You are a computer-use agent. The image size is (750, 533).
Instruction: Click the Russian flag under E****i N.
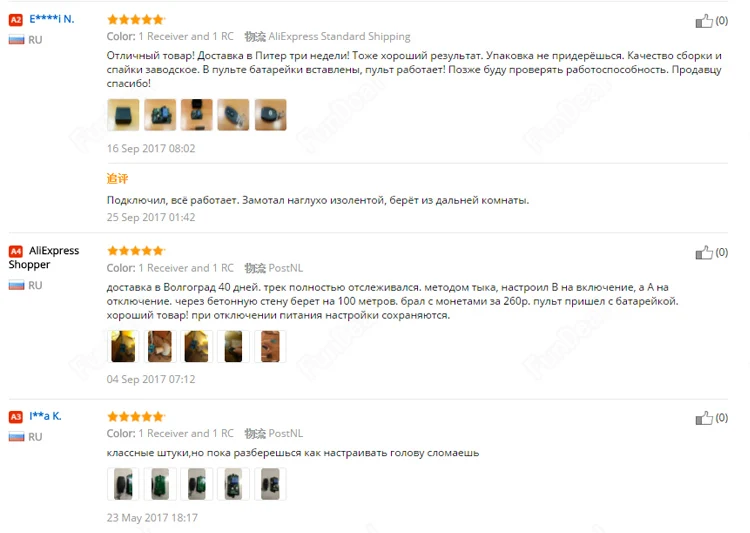coord(17,40)
